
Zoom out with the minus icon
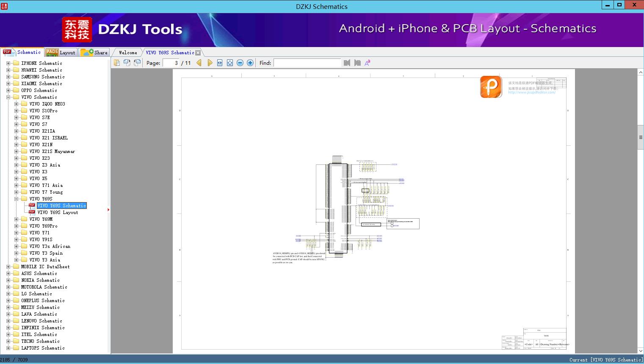tap(240, 63)
